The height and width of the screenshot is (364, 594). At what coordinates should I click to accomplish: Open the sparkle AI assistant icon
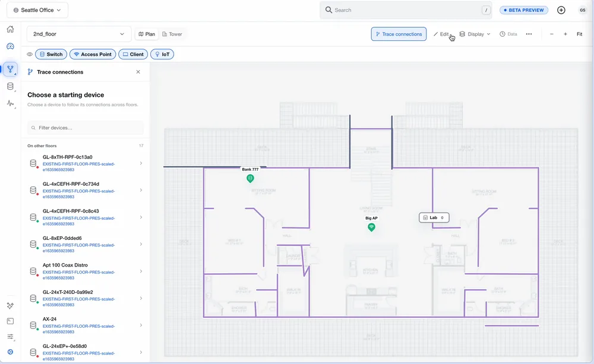pos(10,305)
